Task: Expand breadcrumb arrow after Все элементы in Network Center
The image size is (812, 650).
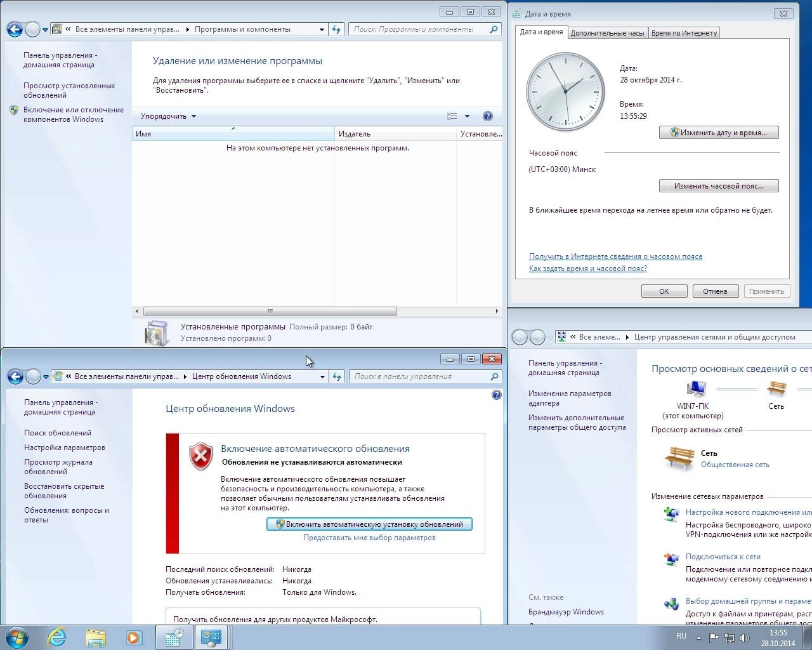Action: tap(627, 337)
